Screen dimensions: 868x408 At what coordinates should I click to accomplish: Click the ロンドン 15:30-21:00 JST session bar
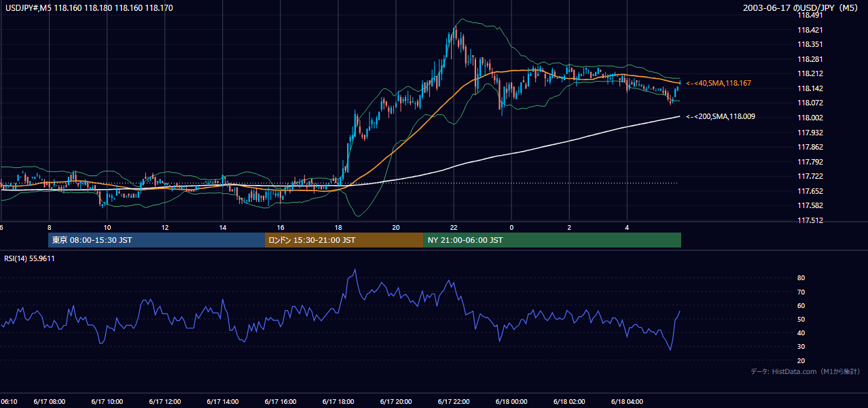(x=344, y=240)
